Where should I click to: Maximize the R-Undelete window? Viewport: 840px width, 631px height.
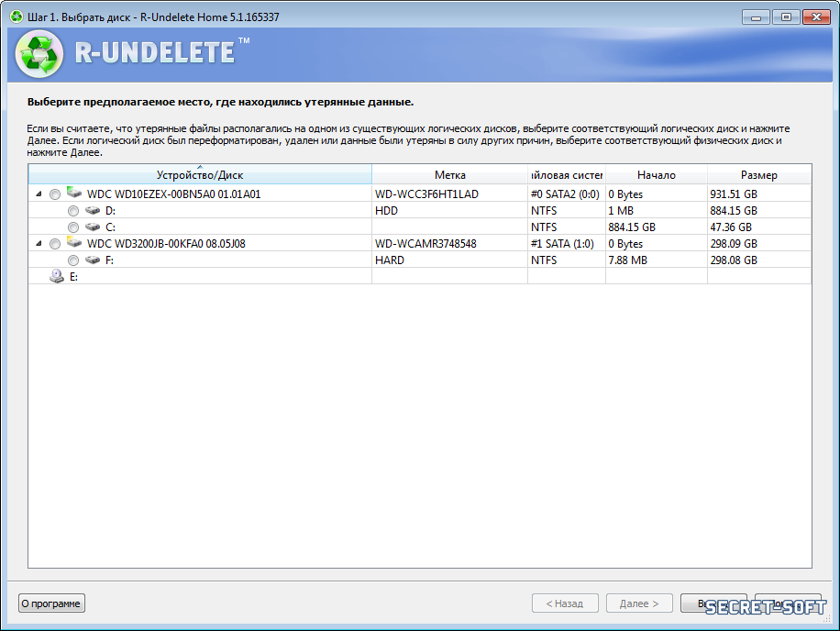(x=786, y=17)
